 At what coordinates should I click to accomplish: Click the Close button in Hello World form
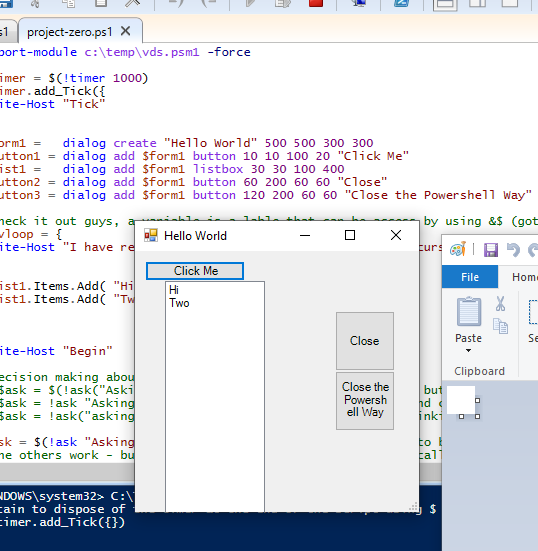tap(365, 341)
